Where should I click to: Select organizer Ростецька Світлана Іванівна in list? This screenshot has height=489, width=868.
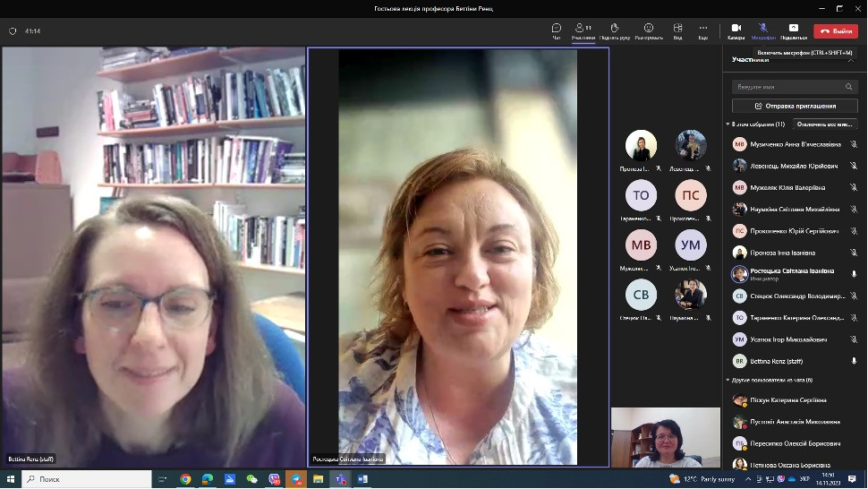point(795,274)
